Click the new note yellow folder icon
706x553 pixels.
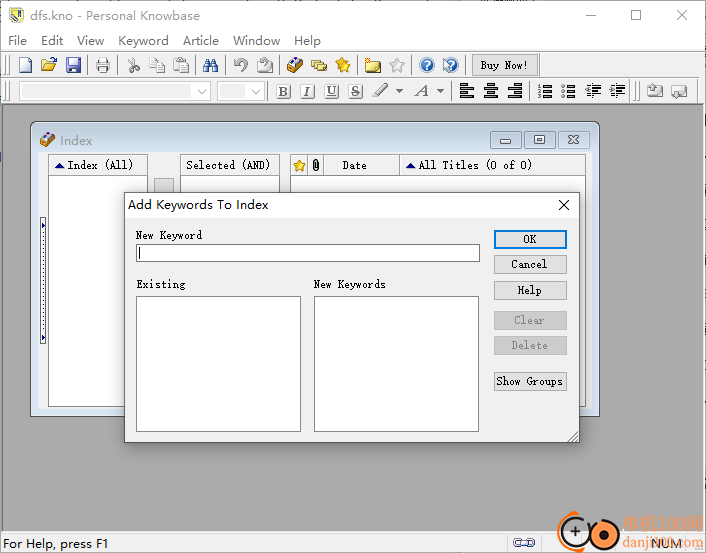point(372,65)
